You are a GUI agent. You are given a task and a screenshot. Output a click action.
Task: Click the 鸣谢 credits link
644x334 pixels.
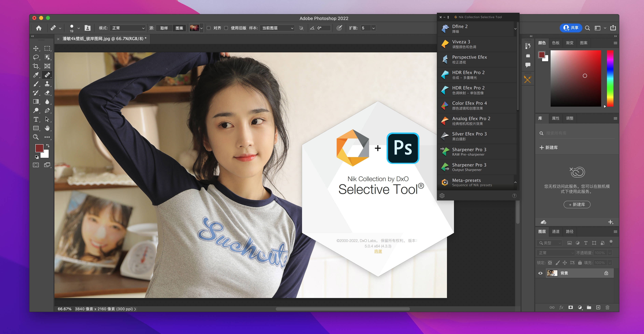click(378, 251)
